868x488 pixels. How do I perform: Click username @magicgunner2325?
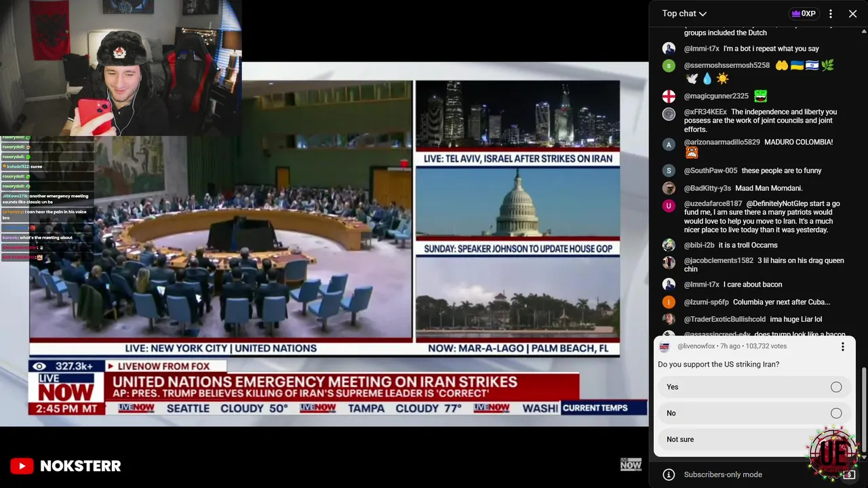pos(716,96)
